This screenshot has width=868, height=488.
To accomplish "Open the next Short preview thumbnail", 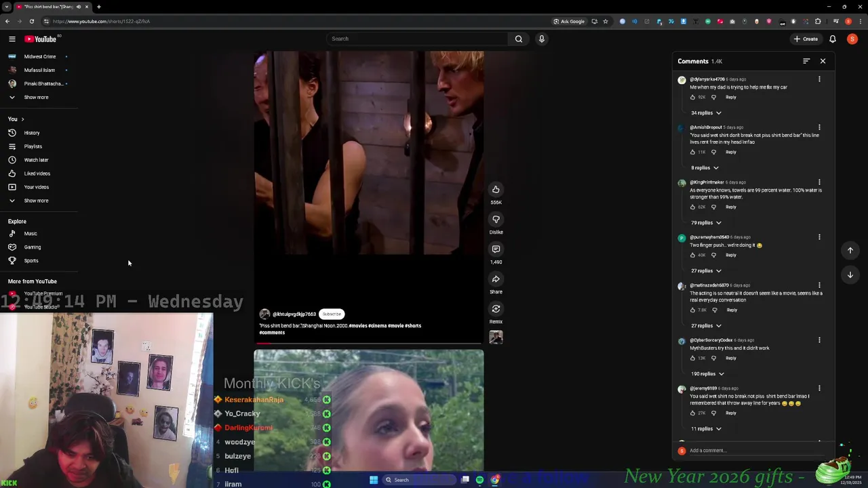I will pyautogui.click(x=369, y=410).
